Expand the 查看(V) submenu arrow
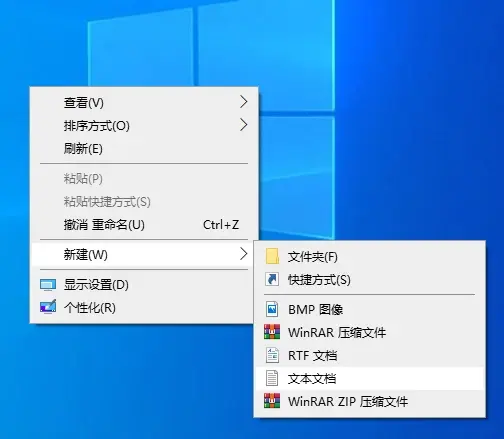 point(244,102)
